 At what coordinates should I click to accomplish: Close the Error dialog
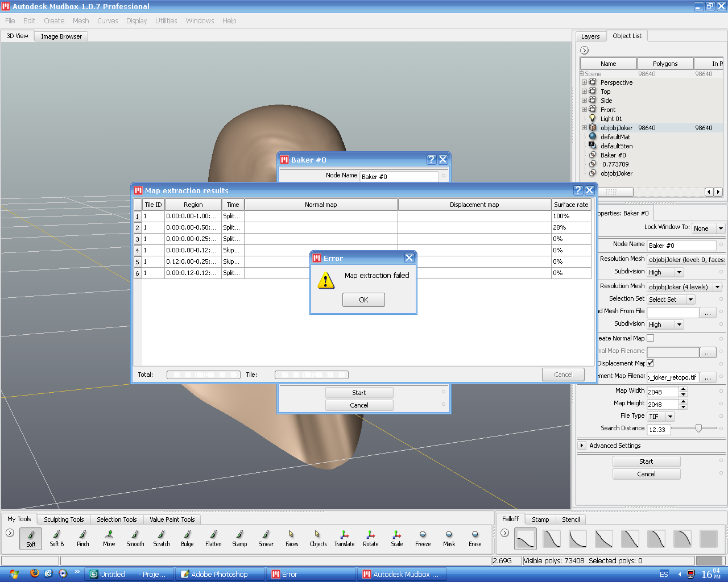(x=409, y=258)
